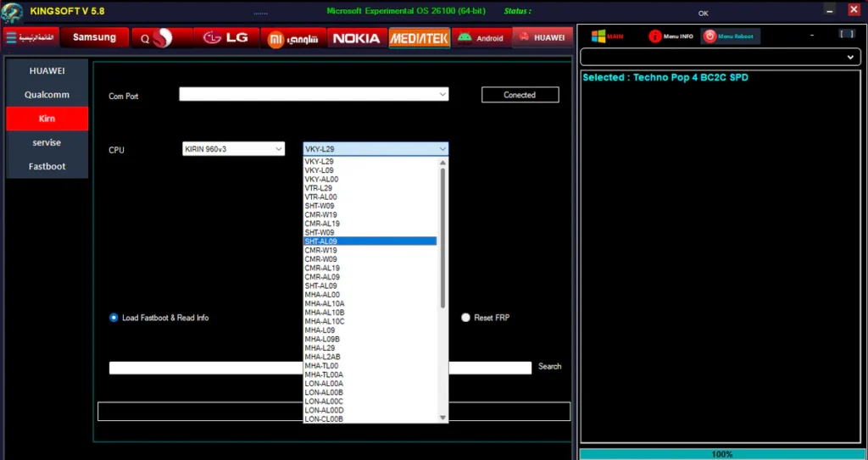Select Load Fastboot & Read Info radio

coord(159,318)
